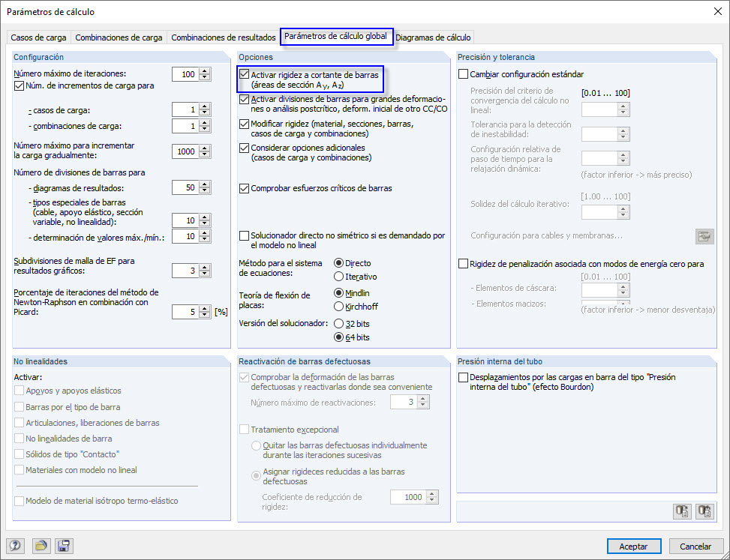The image size is (730, 560).
Task: Select Iterativo method for equation system
Action: 341,276
